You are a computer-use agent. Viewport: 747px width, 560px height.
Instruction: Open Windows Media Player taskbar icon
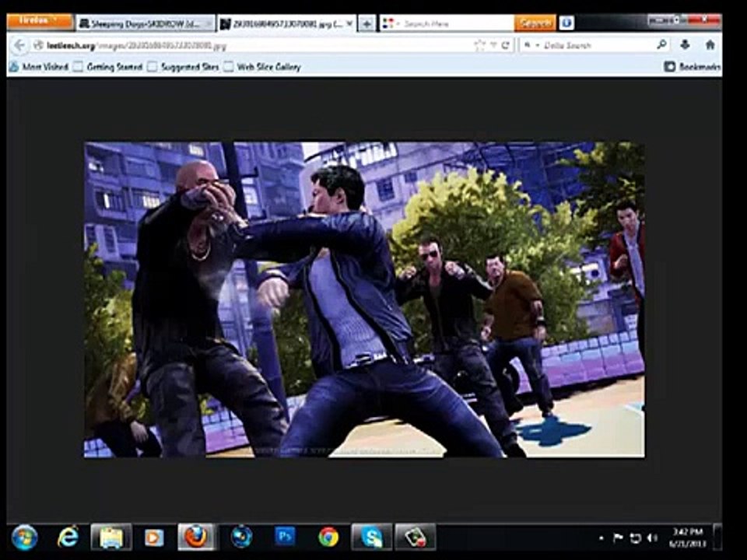tap(153, 537)
